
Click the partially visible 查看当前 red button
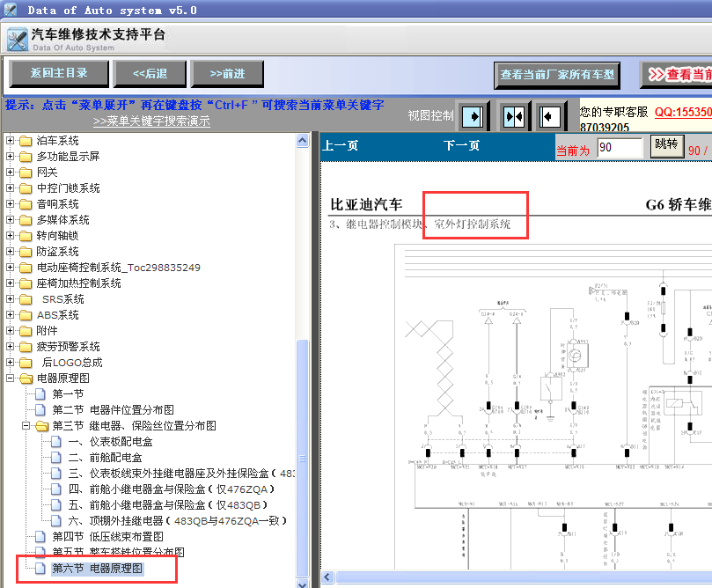pos(676,75)
